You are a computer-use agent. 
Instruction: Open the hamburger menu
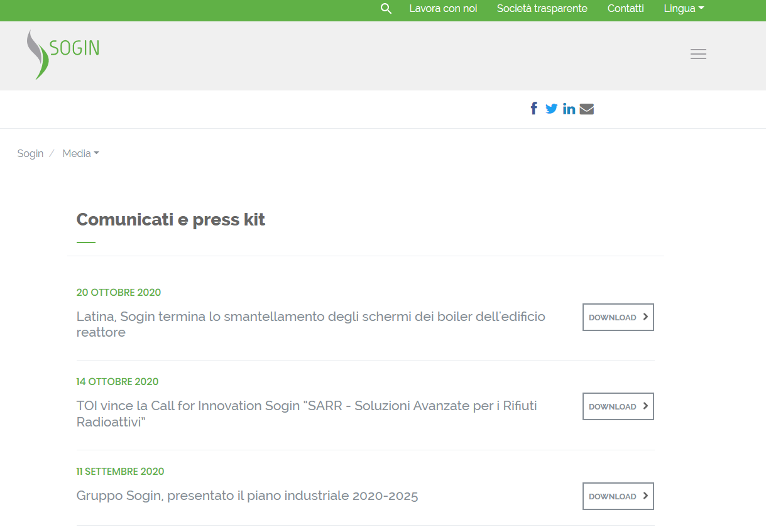pos(698,54)
